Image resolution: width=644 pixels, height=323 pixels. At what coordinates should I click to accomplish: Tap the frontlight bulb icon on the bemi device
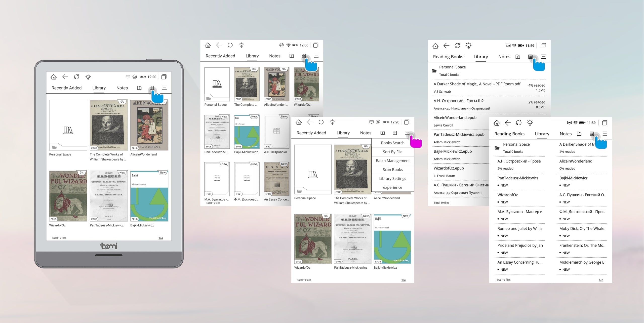click(x=88, y=77)
